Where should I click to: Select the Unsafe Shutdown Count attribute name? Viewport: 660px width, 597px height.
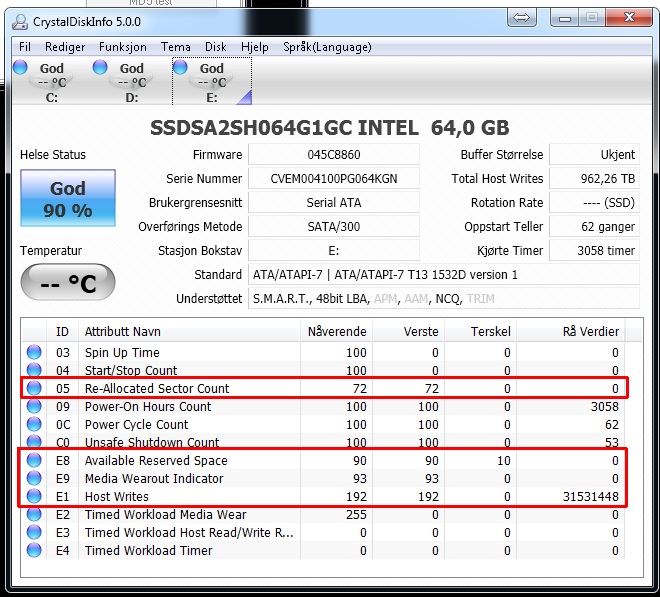[152, 442]
